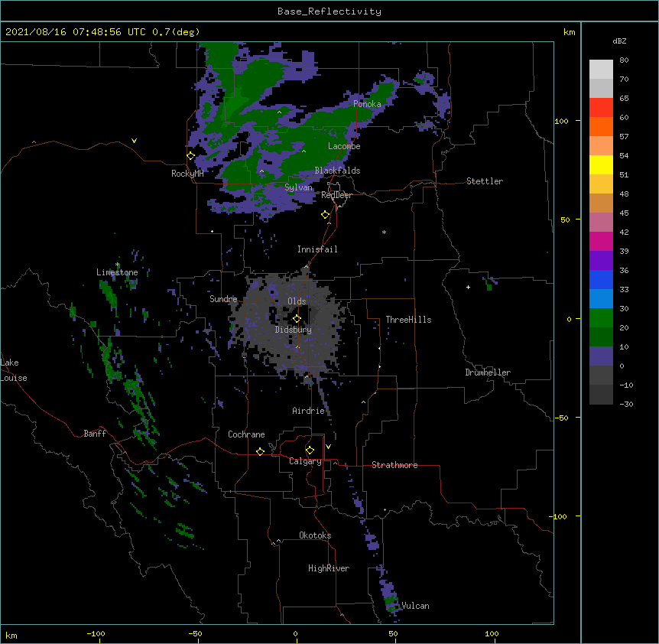Viewport: 659px width, 644px height.
Task: Pick the 42 dBZ magenta legend swatch
Action: click(x=601, y=241)
